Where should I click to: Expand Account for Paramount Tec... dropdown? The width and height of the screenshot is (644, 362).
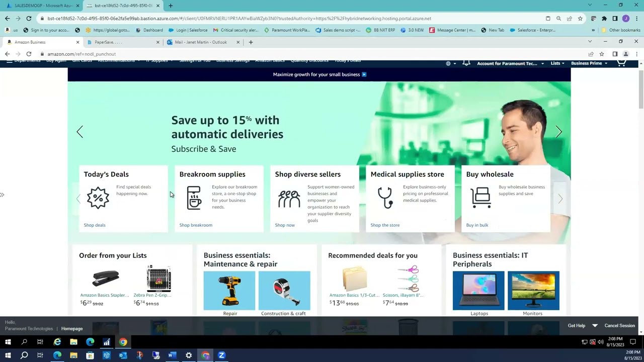511,63
